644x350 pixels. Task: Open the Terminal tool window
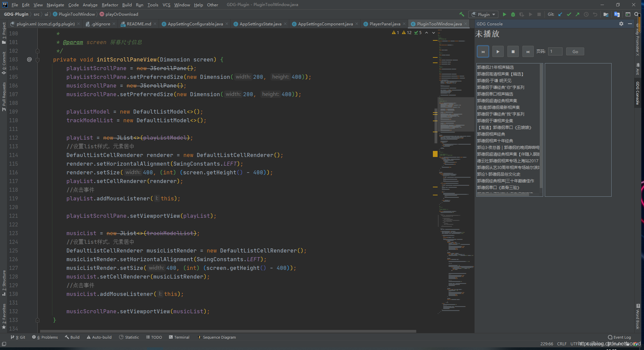pos(179,337)
